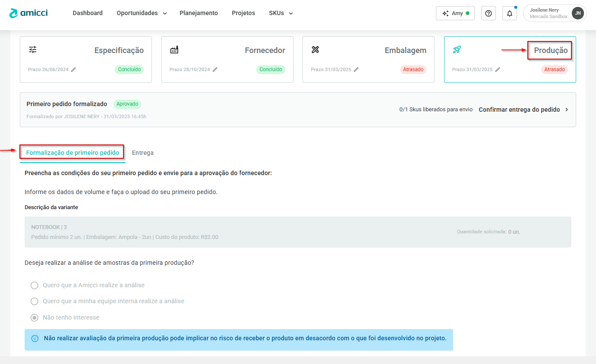Select the 'Não tenho interesse' radio button

coord(35,317)
